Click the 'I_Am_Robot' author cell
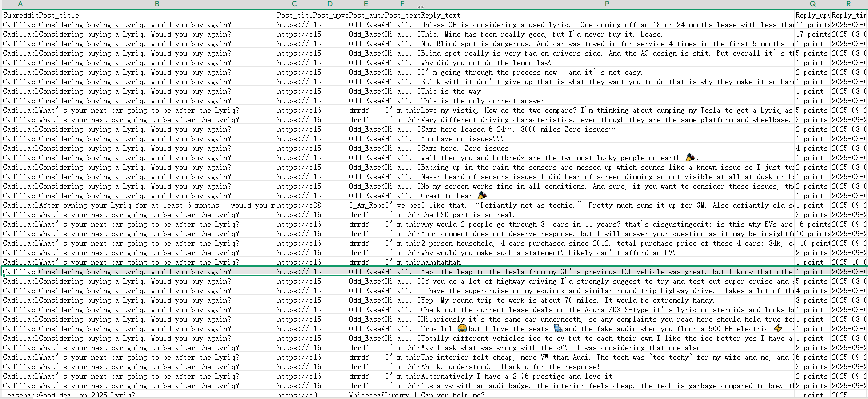 [x=365, y=205]
